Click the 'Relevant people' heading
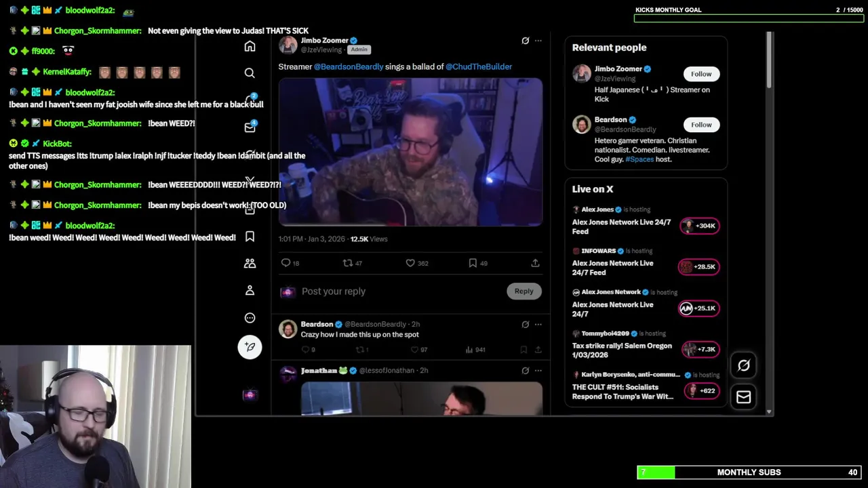 pos(609,47)
